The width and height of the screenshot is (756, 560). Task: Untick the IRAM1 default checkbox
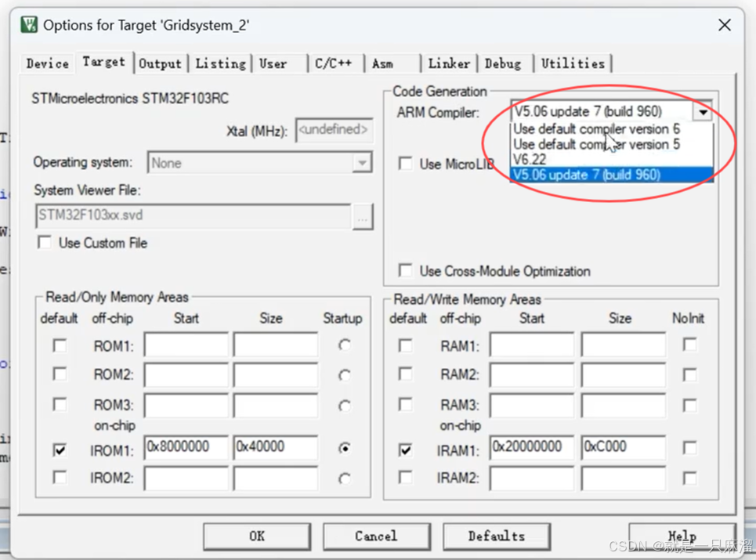tap(406, 450)
